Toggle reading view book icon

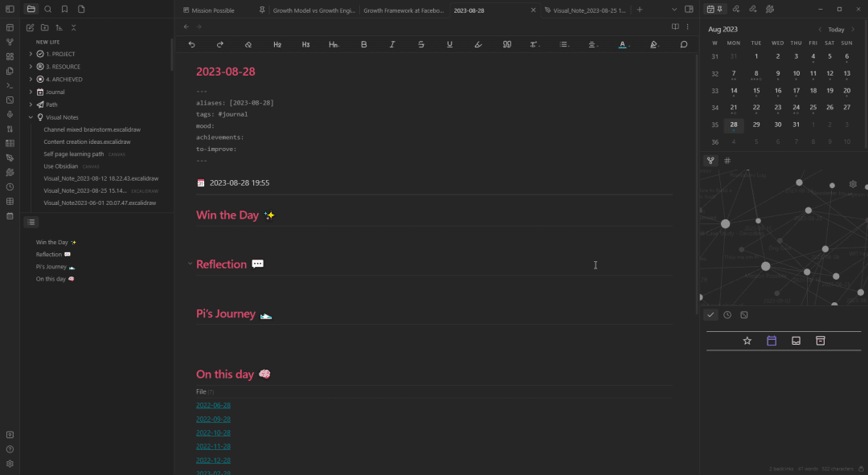coord(675,27)
